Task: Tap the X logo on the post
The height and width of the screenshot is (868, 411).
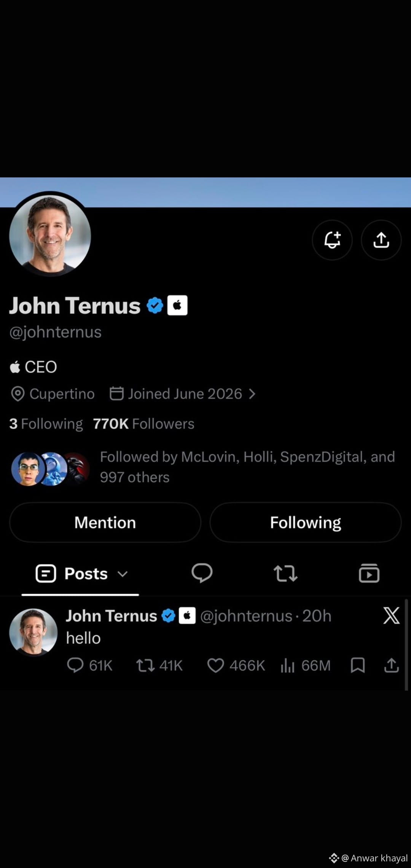Action: [391, 616]
